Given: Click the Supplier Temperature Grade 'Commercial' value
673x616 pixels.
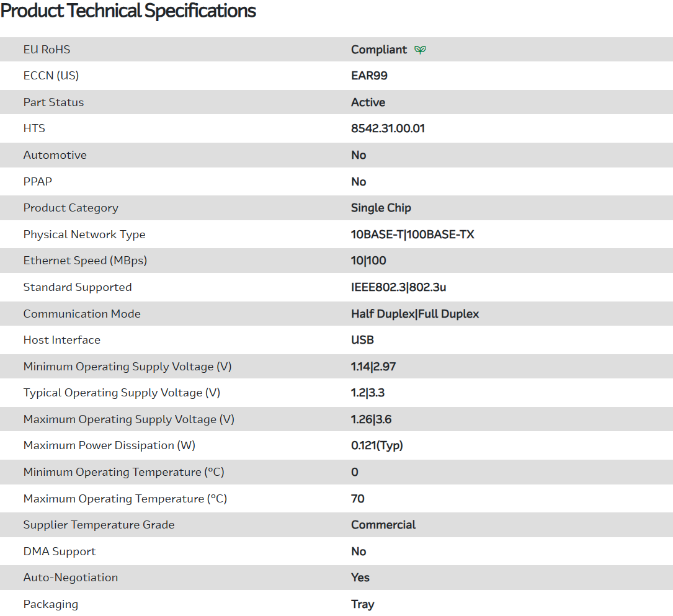Looking at the screenshot, I should [x=383, y=525].
